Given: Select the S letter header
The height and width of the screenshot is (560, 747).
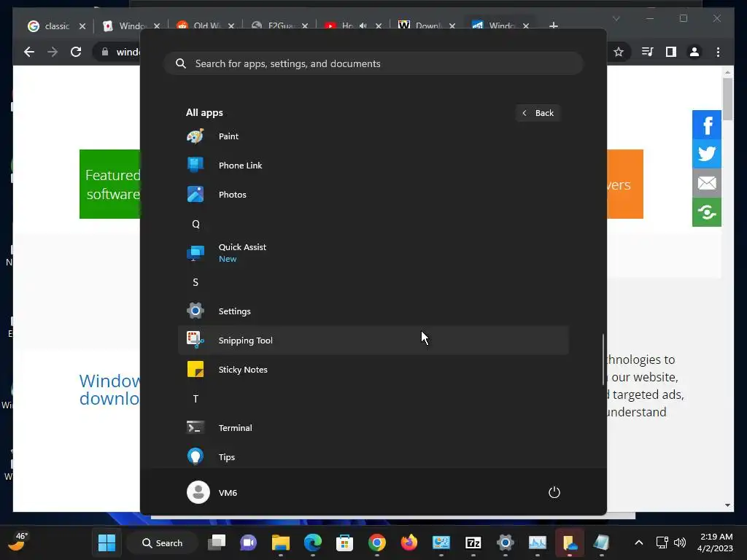Looking at the screenshot, I should 196,282.
